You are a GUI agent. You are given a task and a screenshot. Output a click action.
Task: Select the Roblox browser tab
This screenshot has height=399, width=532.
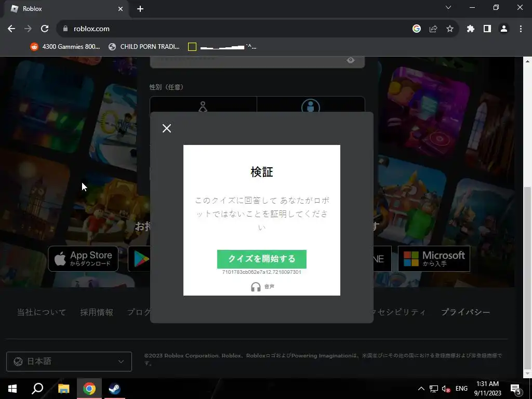click(66, 9)
